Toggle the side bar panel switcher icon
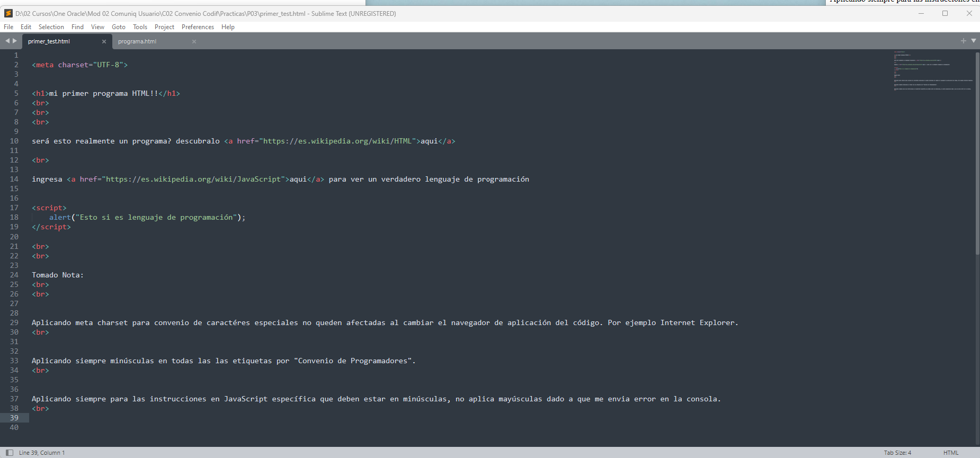 (9, 453)
